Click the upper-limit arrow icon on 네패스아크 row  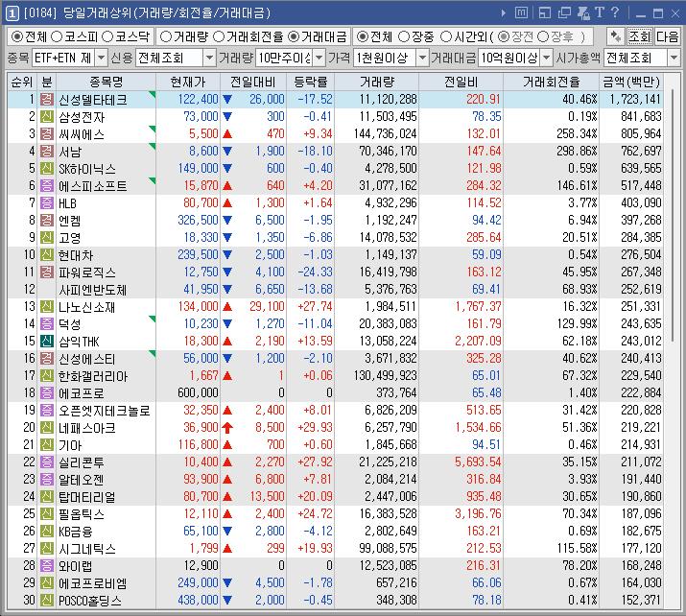[227, 427]
